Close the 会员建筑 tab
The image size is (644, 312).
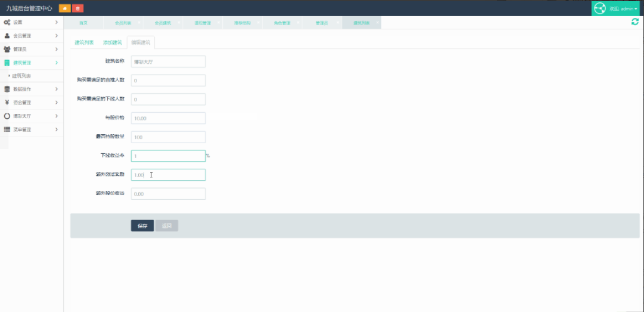point(179,23)
